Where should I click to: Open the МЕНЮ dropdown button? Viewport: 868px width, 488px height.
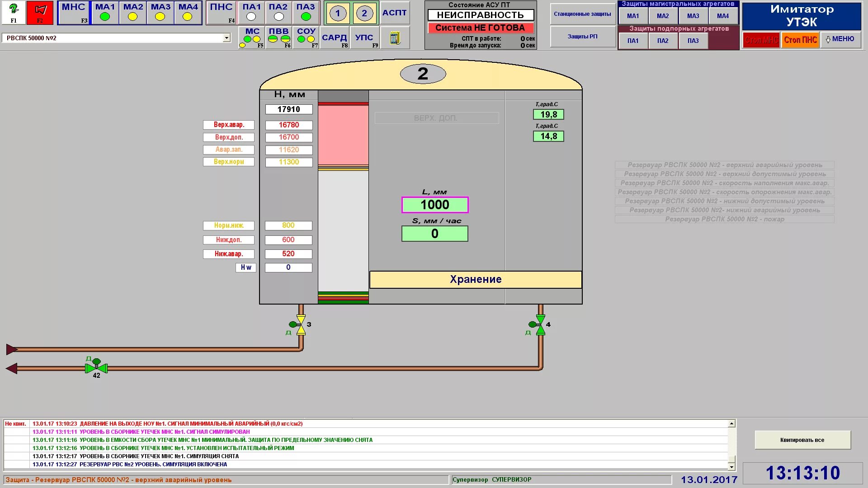click(840, 39)
